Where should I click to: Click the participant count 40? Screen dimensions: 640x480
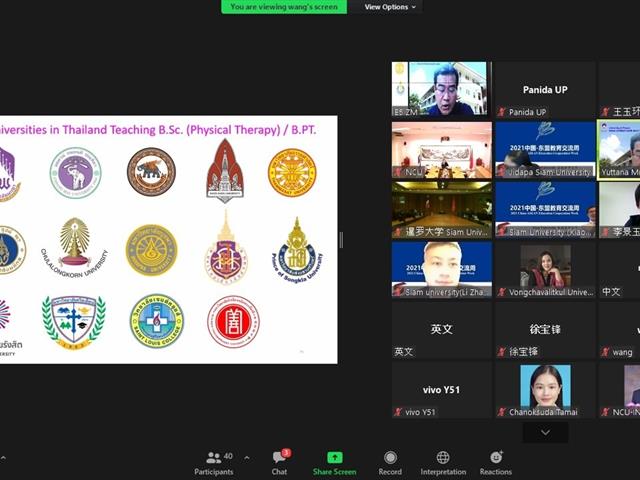coord(228,456)
